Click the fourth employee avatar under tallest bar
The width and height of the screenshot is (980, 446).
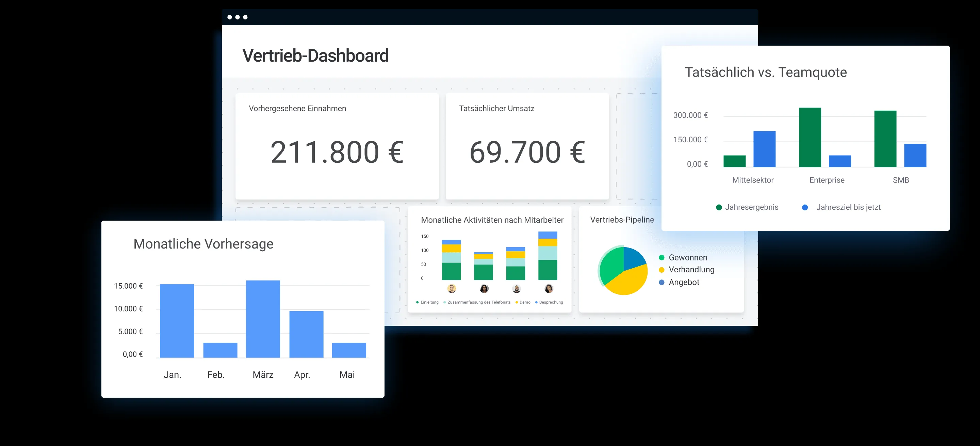549,288
